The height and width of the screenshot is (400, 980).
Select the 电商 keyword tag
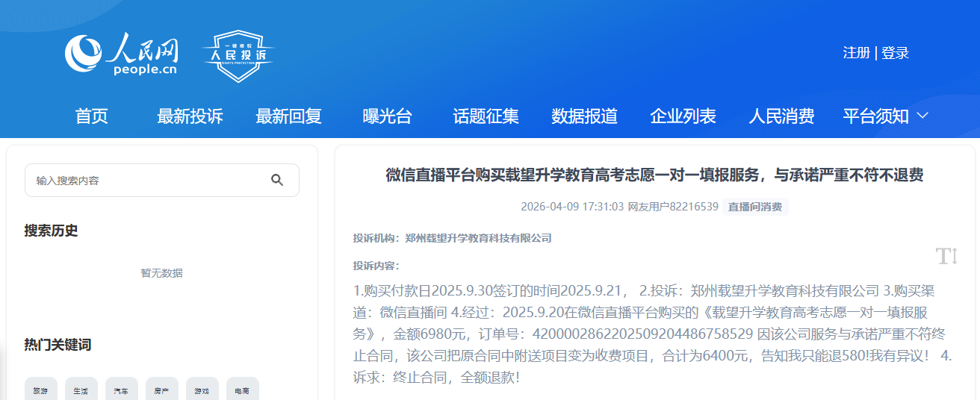click(x=242, y=390)
